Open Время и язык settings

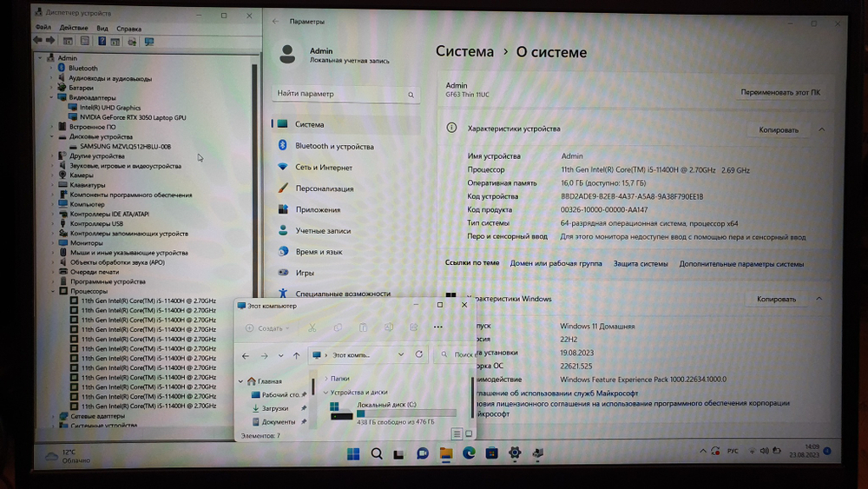tap(346, 251)
